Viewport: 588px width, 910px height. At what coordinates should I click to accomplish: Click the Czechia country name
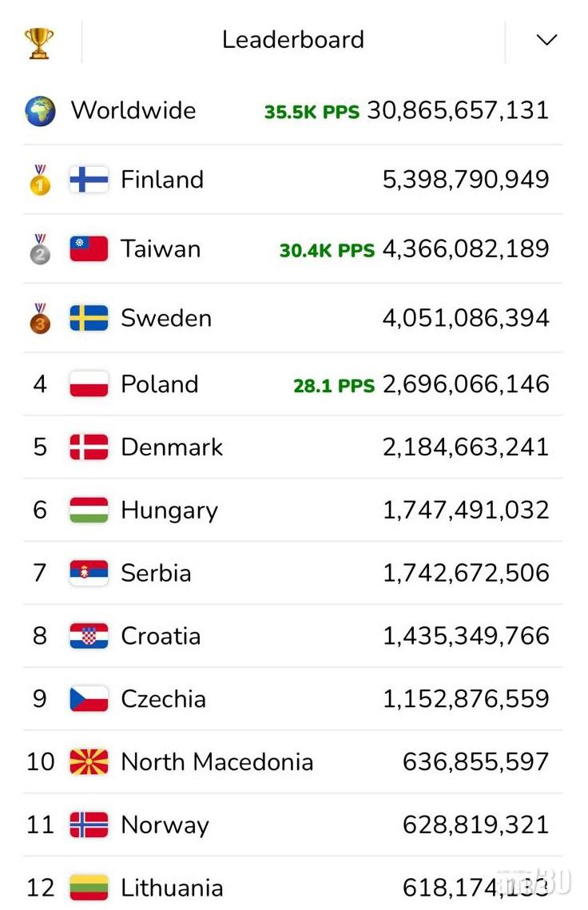point(163,699)
